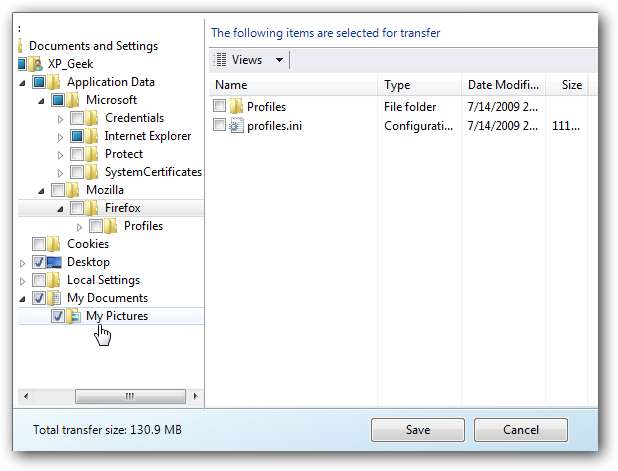Screen dimensions: 618x471
Task: Click the Credentials folder icon
Action: [x=91, y=118]
